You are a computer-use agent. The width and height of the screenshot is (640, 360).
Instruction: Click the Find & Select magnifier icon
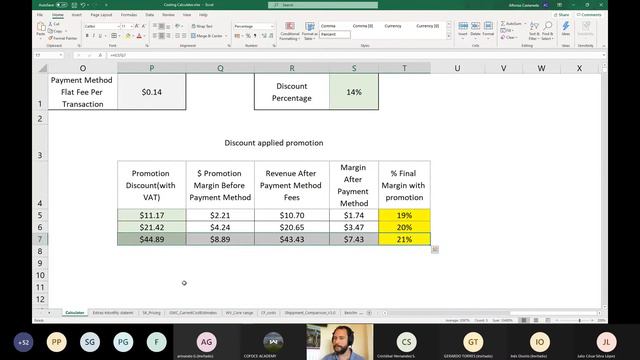pos(548,27)
